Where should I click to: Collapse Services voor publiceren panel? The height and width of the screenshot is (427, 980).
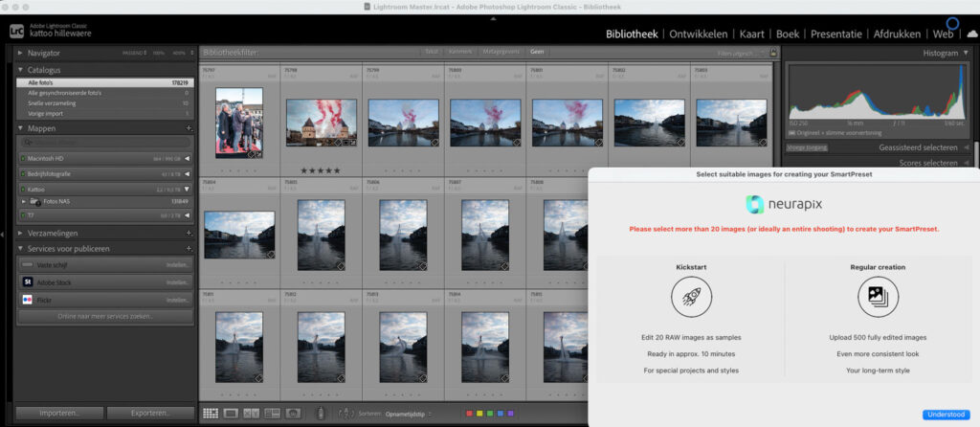(x=20, y=249)
